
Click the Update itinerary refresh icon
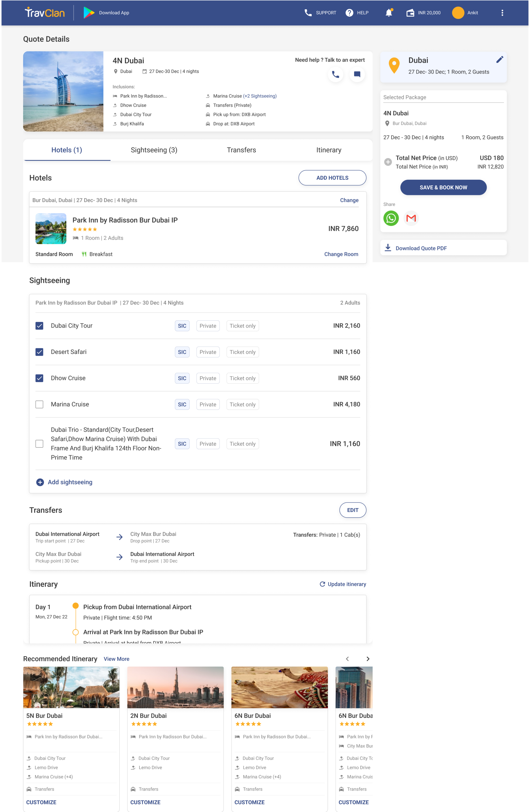click(x=322, y=584)
